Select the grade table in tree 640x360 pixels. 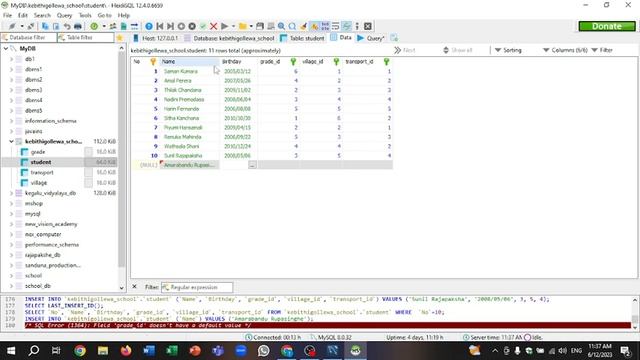point(38,152)
